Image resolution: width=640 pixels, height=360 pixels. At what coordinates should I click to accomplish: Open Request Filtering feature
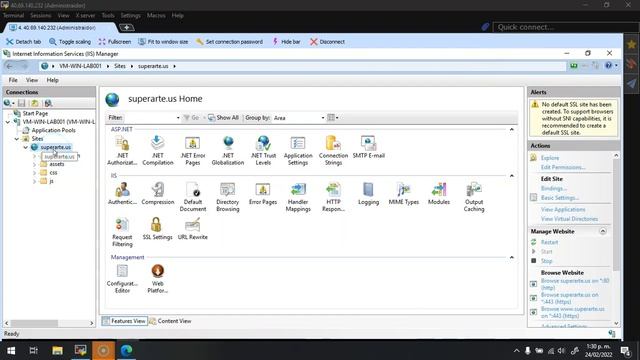[x=122, y=233]
